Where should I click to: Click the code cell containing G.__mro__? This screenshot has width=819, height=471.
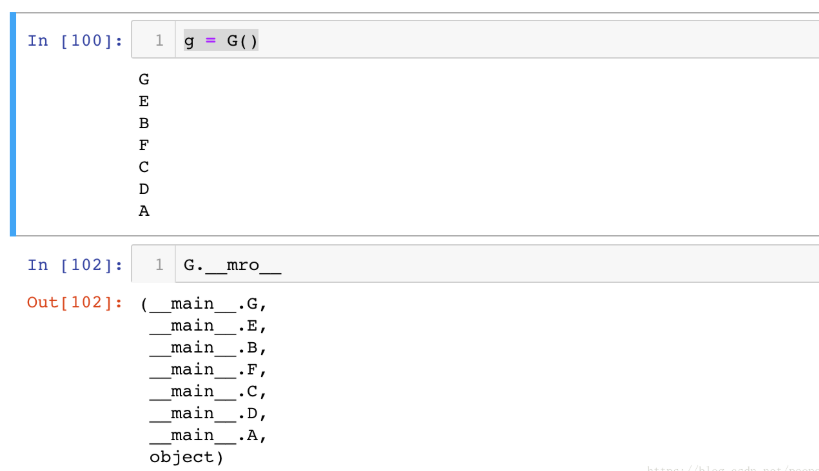pos(475,264)
